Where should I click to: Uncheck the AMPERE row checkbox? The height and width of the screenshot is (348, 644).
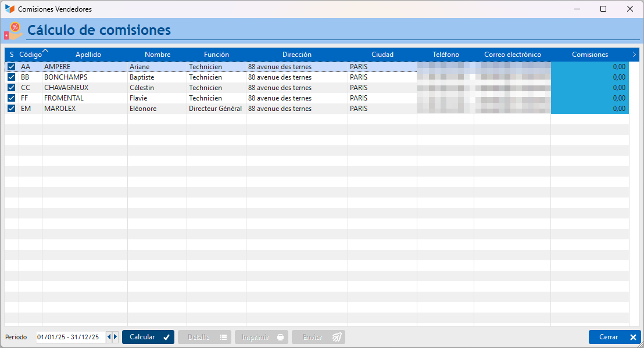point(12,66)
